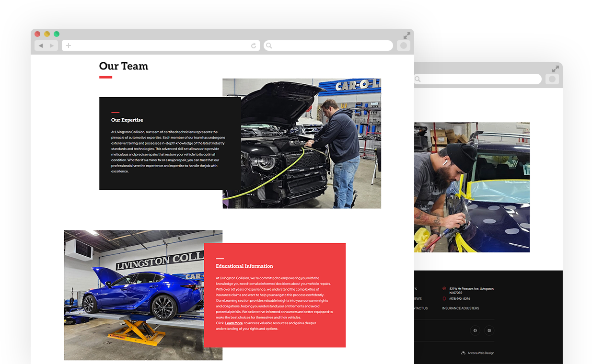The width and height of the screenshot is (592, 364).
Task: Click the red location pin icon
Action: coord(444,289)
